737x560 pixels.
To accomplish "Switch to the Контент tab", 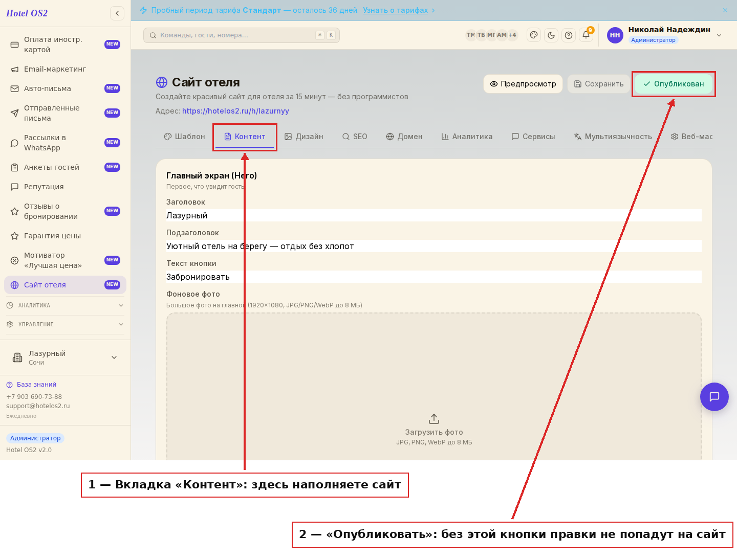I will pyautogui.click(x=245, y=137).
